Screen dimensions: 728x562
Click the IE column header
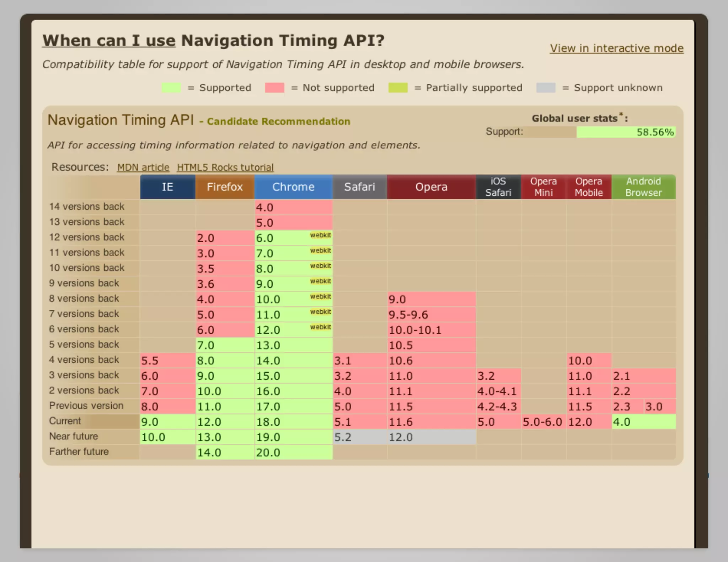(x=167, y=187)
